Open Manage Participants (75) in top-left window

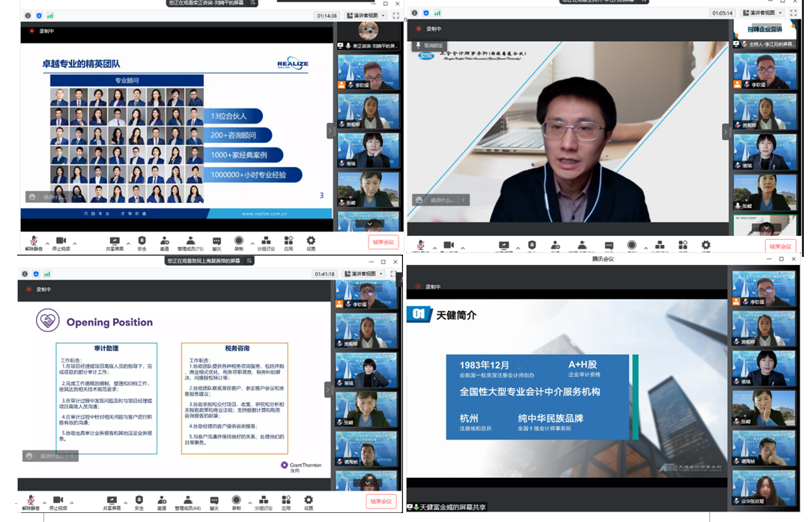pyautogui.click(x=190, y=243)
